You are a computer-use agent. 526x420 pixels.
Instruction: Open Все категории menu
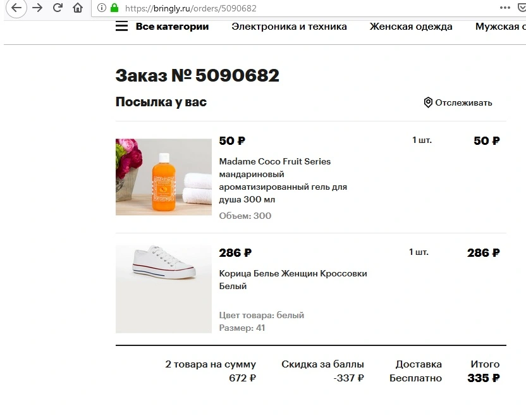click(172, 27)
